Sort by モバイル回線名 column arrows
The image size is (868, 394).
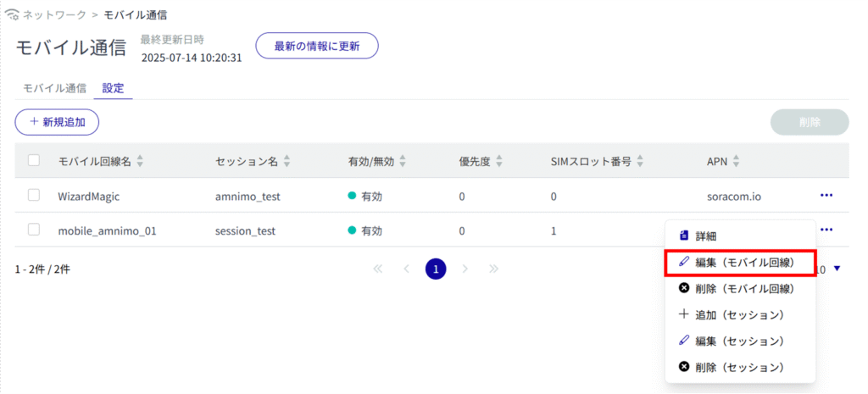tap(140, 161)
